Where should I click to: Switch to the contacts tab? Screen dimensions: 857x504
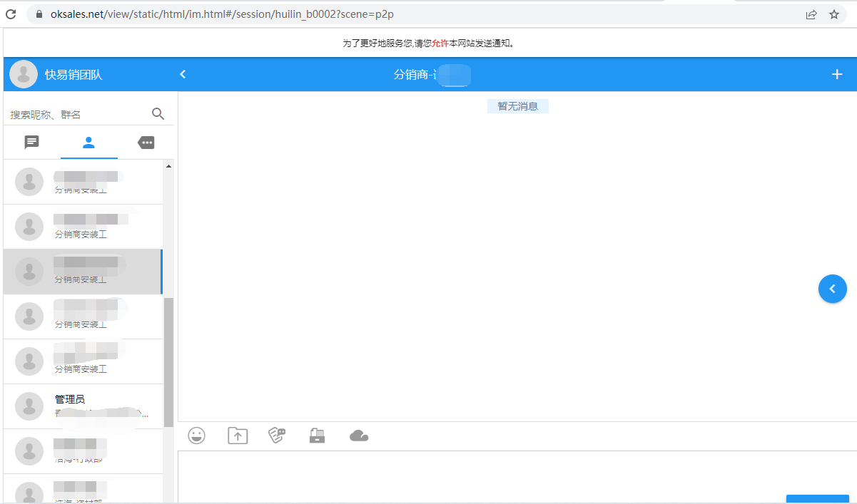click(88, 143)
